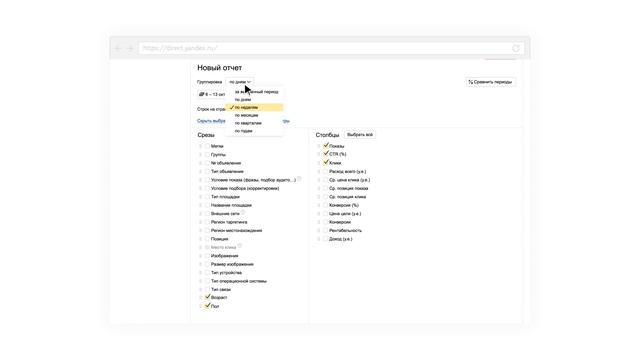Check the Группы slice checkbox

tap(207, 154)
